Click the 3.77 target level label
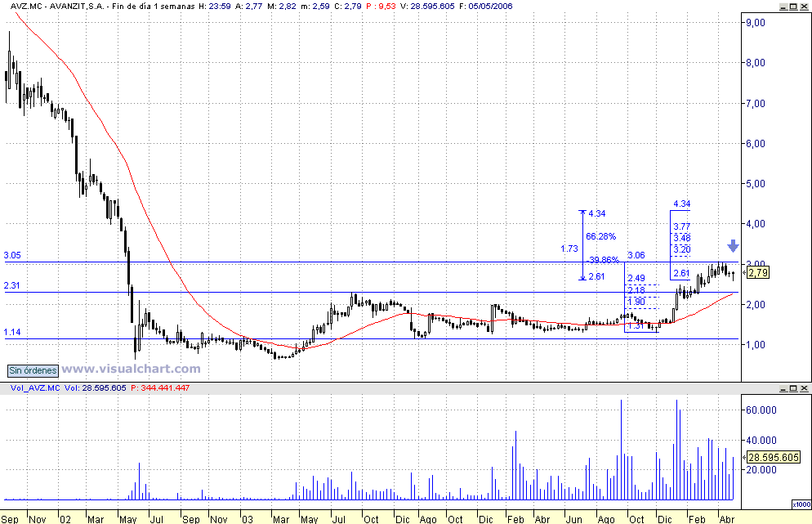This screenshot has width=812, height=524. (681, 226)
